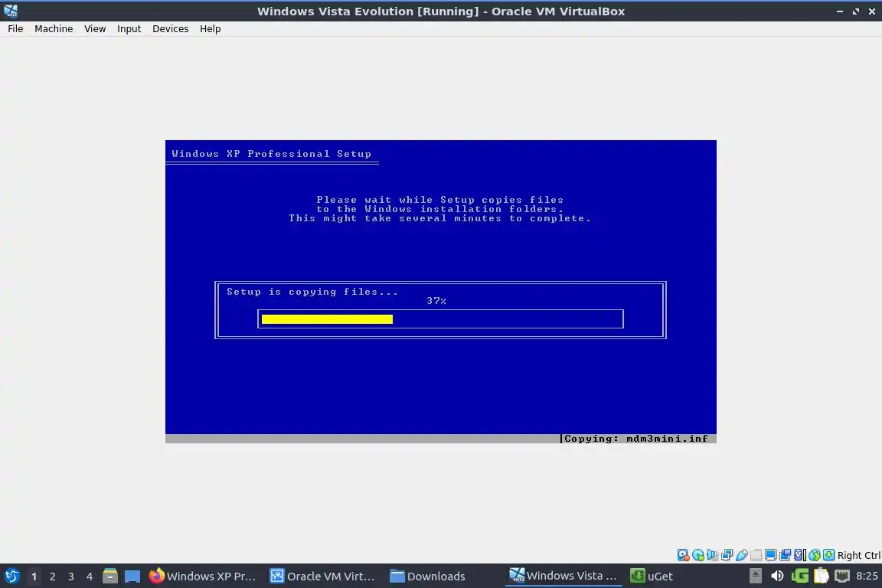
Task: Click the display status icon
Action: (x=771, y=555)
